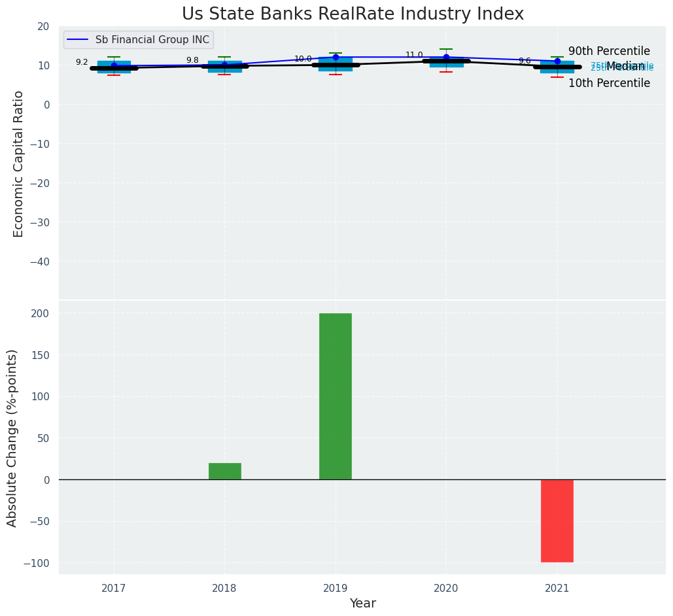Select the blue data point for 2017
This screenshot has height=616, width=673.
tap(114, 65)
